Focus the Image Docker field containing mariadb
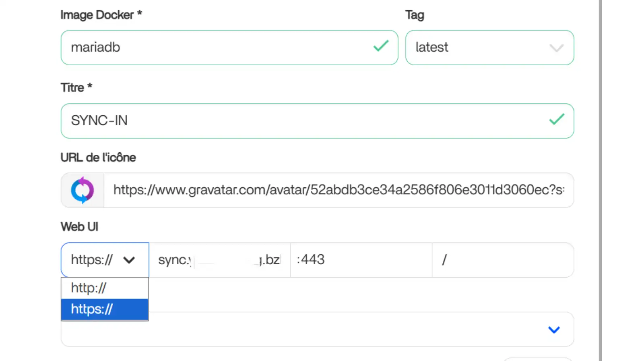The height and width of the screenshot is (361, 644). [x=217, y=48]
